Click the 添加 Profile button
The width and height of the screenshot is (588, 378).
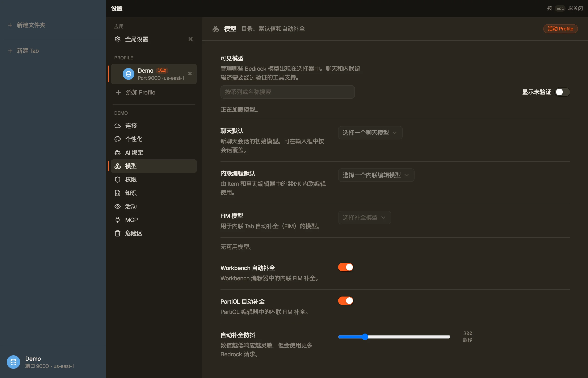coord(154,93)
